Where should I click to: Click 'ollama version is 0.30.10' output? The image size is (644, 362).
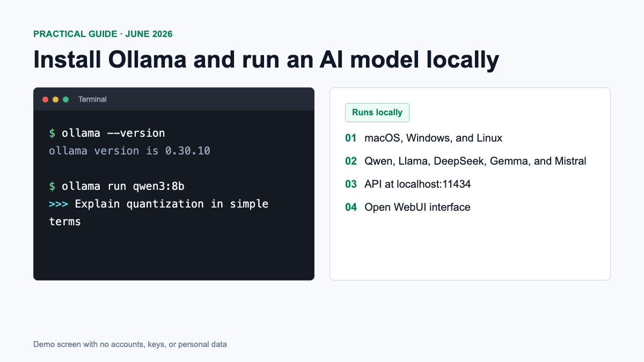click(129, 151)
